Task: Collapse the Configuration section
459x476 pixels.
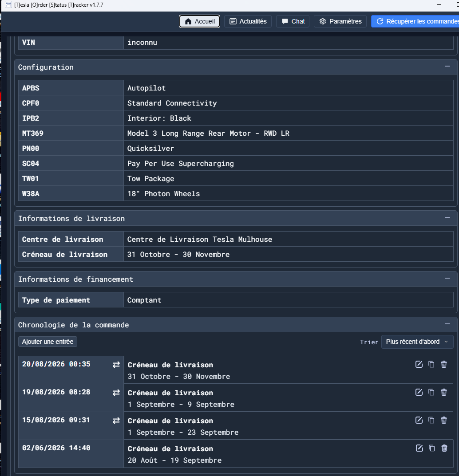Action: coord(447,66)
